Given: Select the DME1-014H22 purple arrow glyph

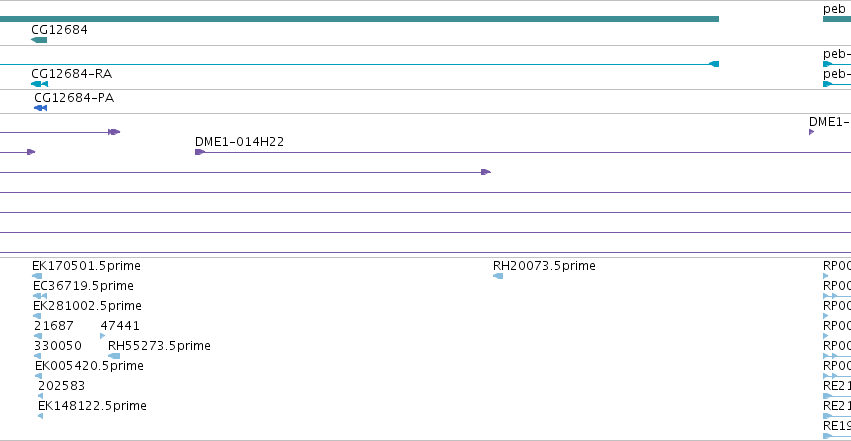Looking at the screenshot, I should [x=200, y=152].
